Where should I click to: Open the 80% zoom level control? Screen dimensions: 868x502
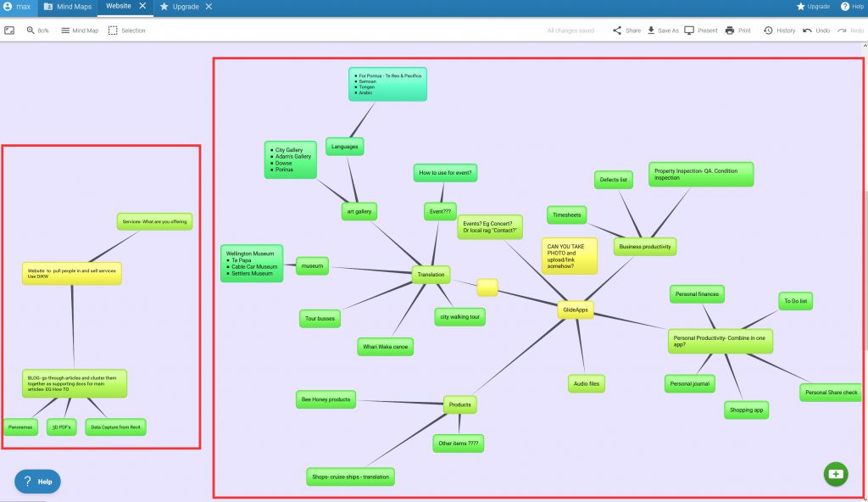tap(38, 31)
